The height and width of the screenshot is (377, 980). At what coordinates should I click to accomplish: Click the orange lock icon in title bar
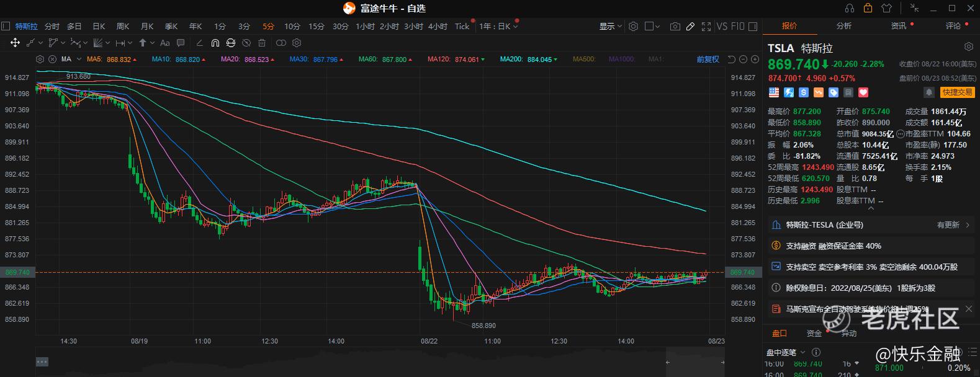pos(868,8)
